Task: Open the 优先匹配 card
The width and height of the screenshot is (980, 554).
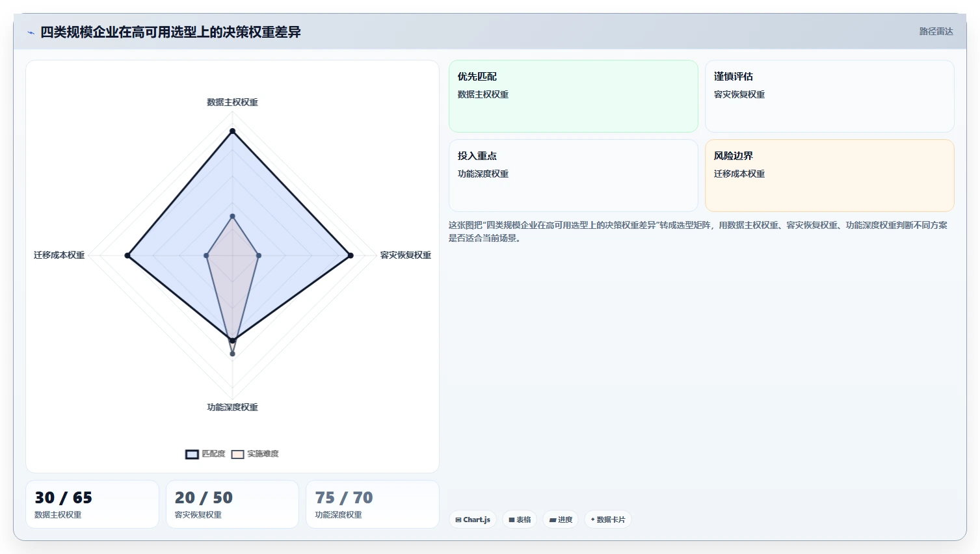Action: coord(574,96)
